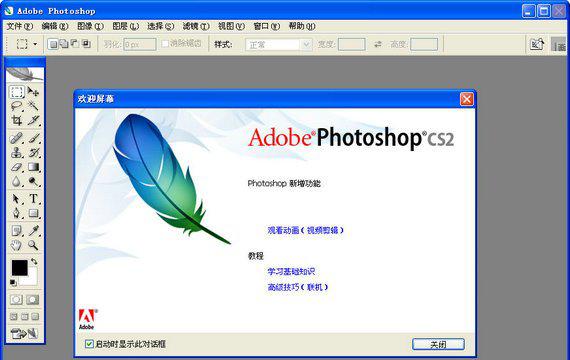
Task: Select the Eraser tool
Action: click(17, 167)
